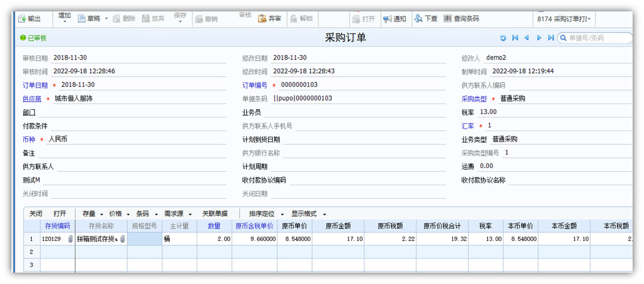Click the 打开 button in grid toolbar
This screenshot has height=284, width=644.
pos(60,214)
